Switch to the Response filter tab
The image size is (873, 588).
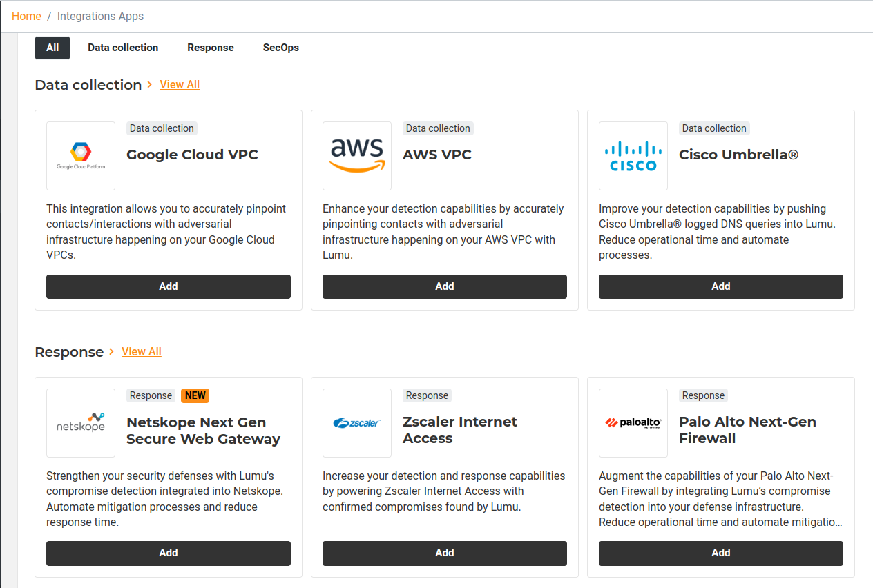(x=211, y=48)
